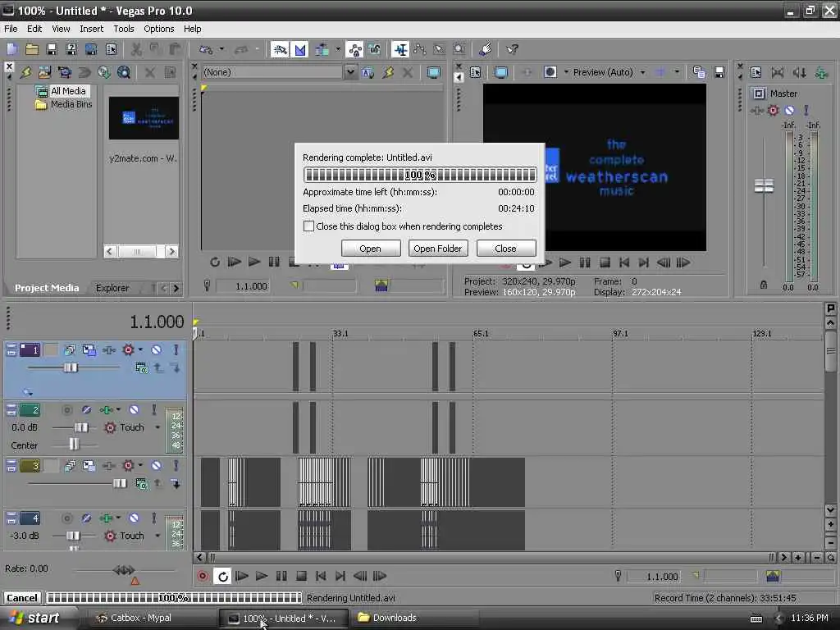Click the Save project floppy icon
This screenshot has width=840, height=630.
pos(52,50)
